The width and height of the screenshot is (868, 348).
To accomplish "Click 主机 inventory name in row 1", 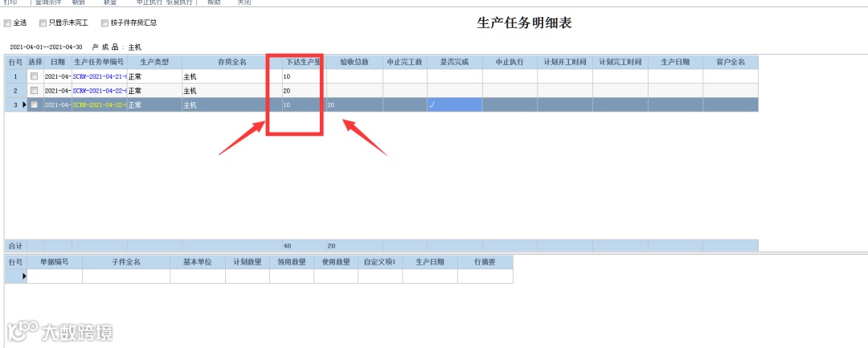I will pyautogui.click(x=190, y=76).
